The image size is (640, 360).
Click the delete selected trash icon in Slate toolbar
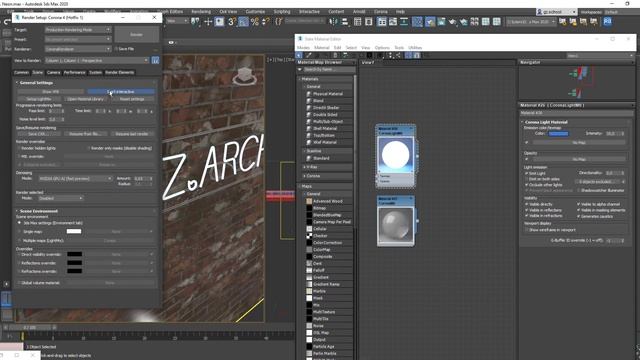(x=336, y=55)
